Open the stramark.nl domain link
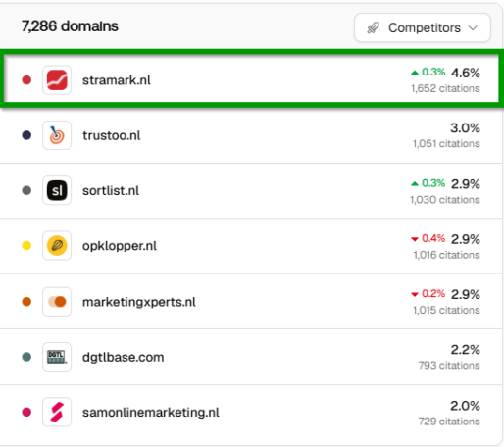This screenshot has height=447, width=504. [x=117, y=80]
